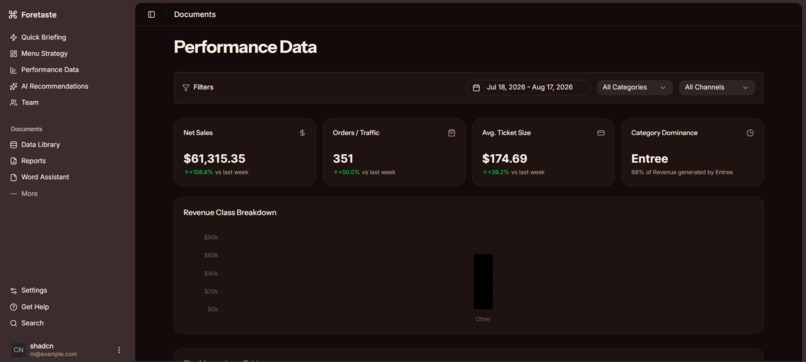Click the Reports file icon
Image resolution: width=806 pixels, height=362 pixels.
click(x=13, y=161)
